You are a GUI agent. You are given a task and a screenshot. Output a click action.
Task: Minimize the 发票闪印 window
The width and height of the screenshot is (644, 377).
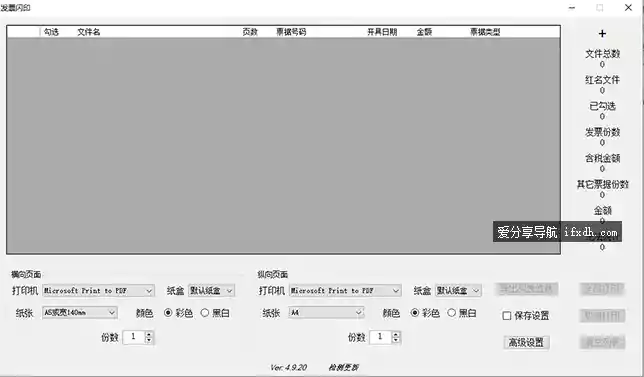tap(572, 8)
